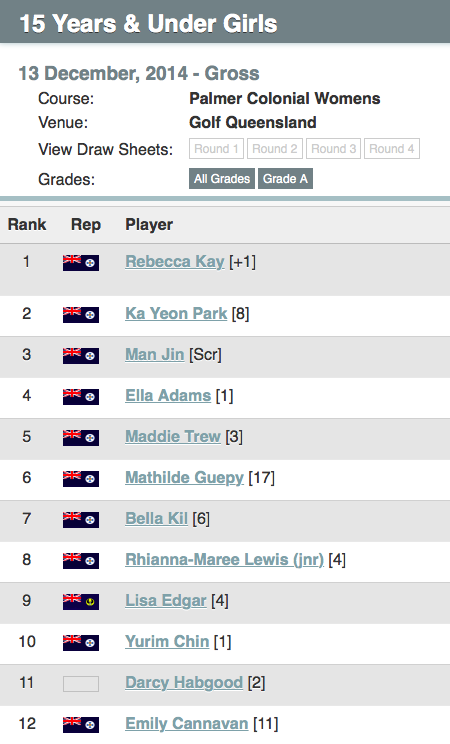
Task: Filter results by Grade A
Action: coord(285,178)
